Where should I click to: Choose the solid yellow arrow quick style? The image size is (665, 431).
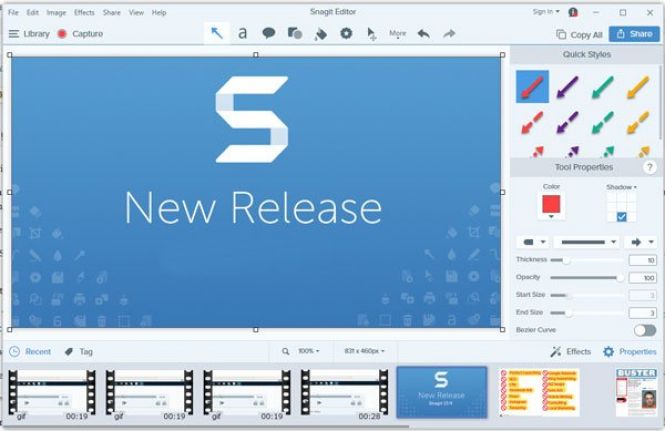[x=637, y=87]
